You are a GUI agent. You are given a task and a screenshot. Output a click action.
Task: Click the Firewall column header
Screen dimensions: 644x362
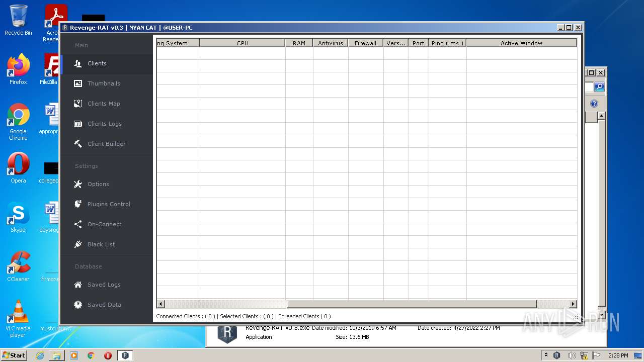[x=365, y=43]
